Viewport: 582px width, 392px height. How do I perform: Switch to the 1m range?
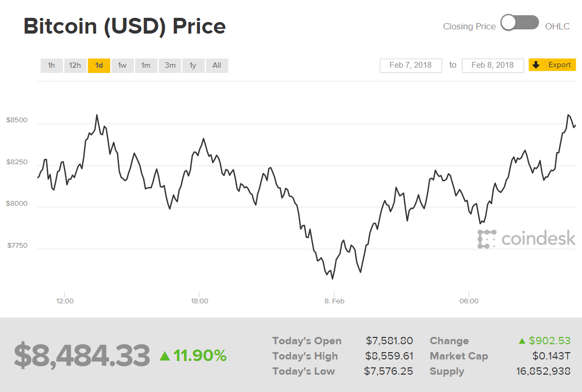[x=146, y=66]
